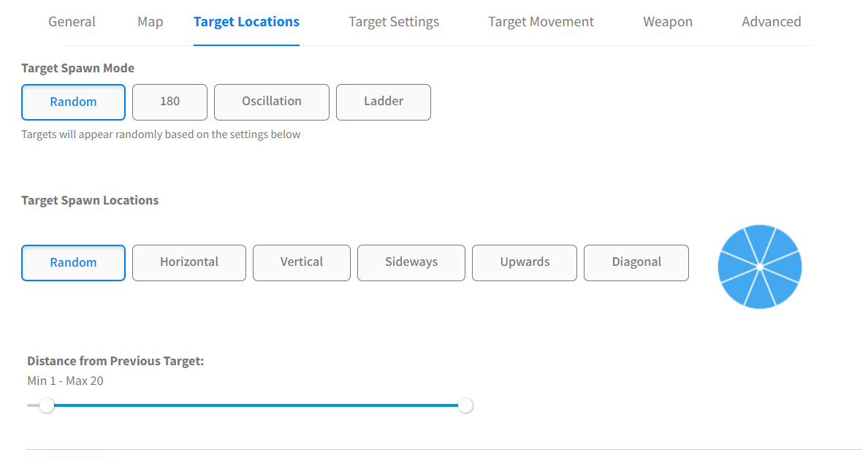Select Vertical spawn locations
Screen dimensions: 868x458
[302, 262]
